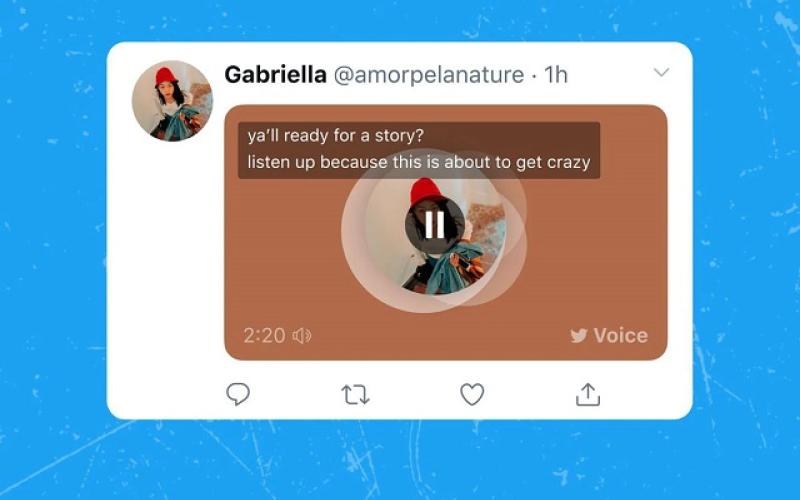Open Gabriella's profile picture
The width and height of the screenshot is (800, 500).
tap(172, 101)
